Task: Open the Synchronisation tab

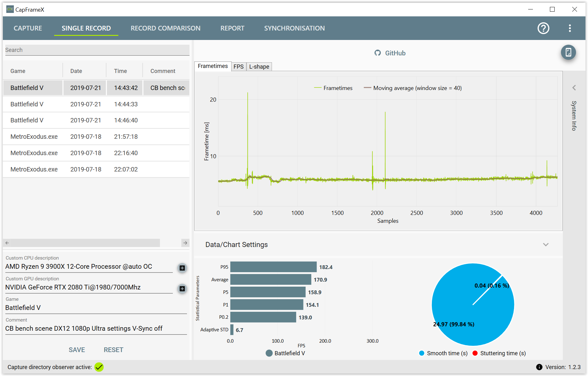Action: pyautogui.click(x=294, y=28)
